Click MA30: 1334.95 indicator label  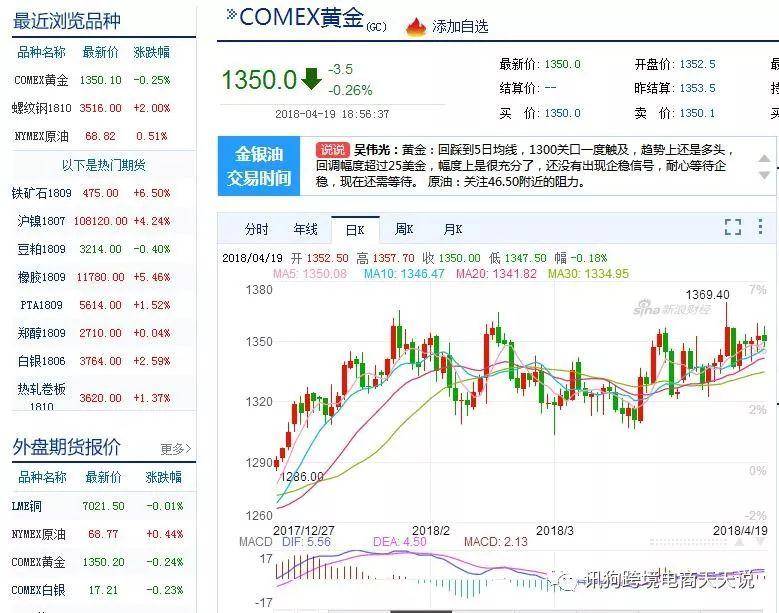[588, 274]
